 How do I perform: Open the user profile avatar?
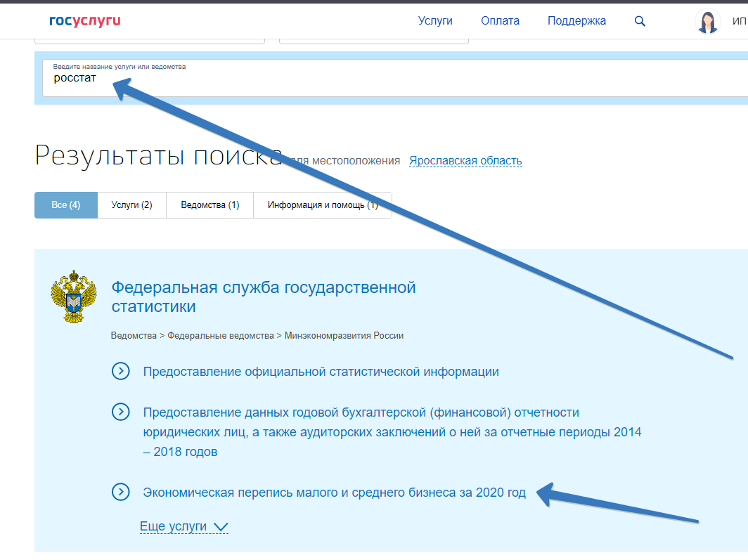[707, 22]
